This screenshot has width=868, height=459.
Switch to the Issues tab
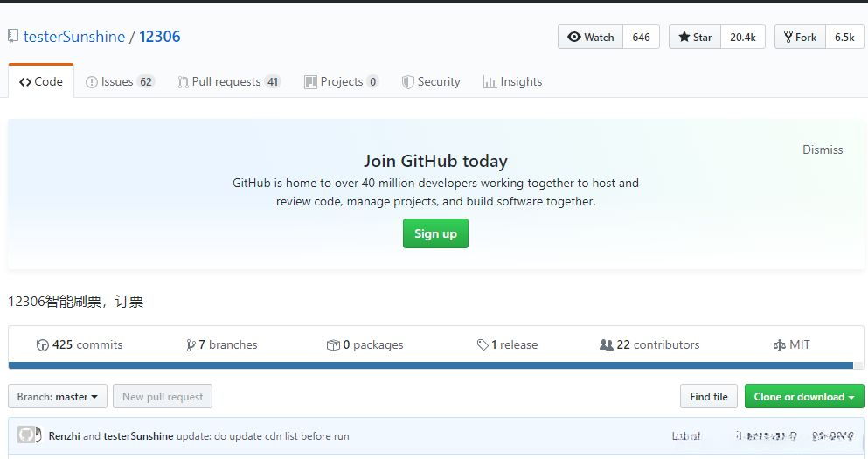(119, 81)
